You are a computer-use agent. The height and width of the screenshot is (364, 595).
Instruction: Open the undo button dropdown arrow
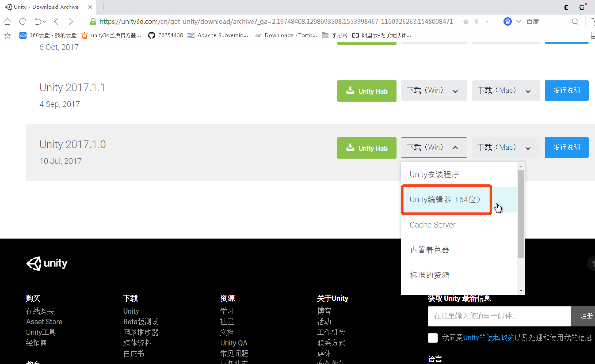(44, 22)
